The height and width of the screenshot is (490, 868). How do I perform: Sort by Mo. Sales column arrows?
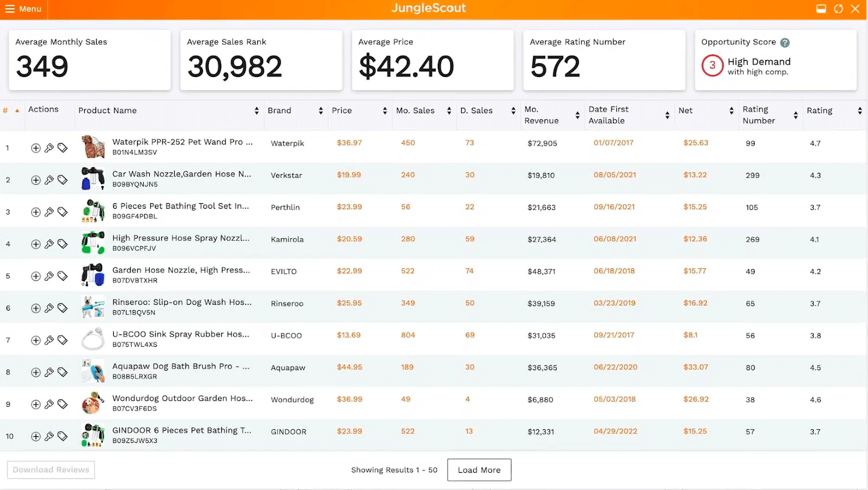point(449,111)
